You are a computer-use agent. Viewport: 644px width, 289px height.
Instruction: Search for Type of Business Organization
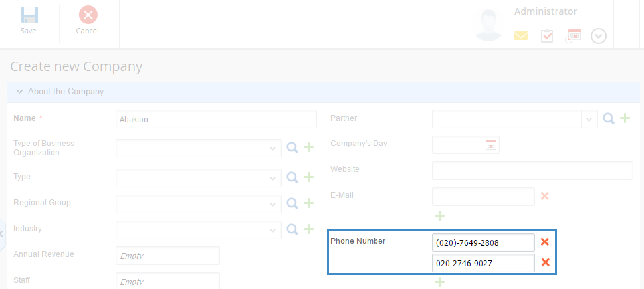[x=292, y=148]
